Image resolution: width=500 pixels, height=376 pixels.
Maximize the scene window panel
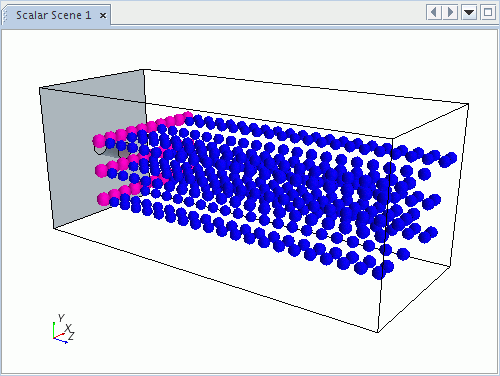(488, 13)
